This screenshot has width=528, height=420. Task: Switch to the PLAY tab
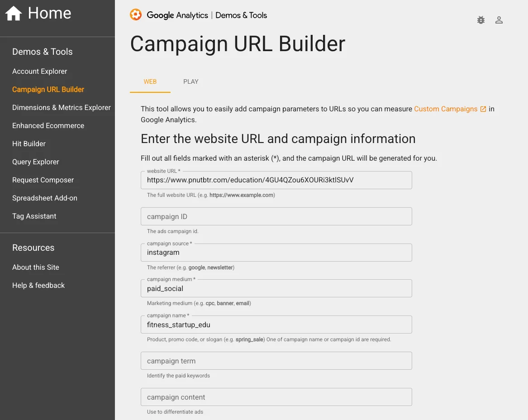coord(191,82)
